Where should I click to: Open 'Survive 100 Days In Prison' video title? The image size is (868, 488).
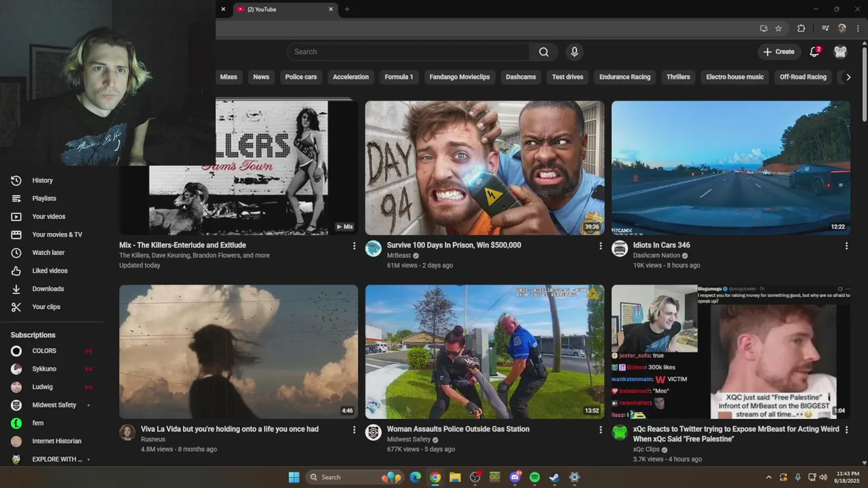tap(454, 245)
